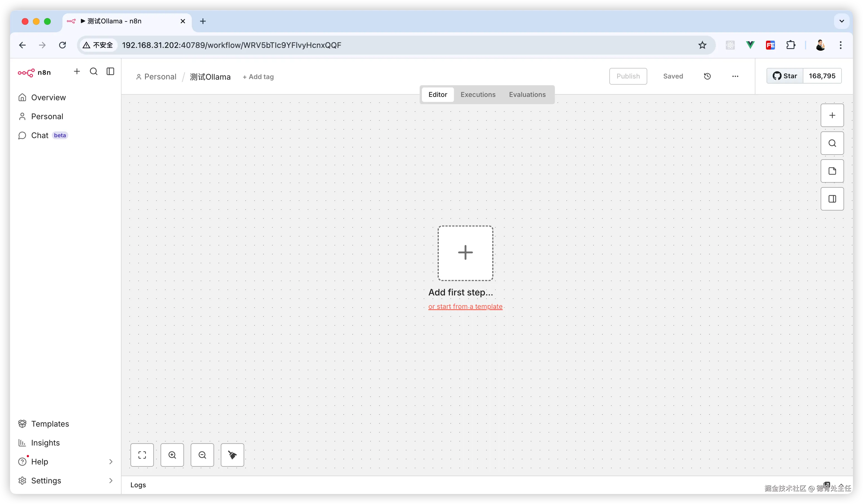The height and width of the screenshot is (504, 863).
Task: Click the fit-to-view canvas icon
Action: [x=142, y=455]
